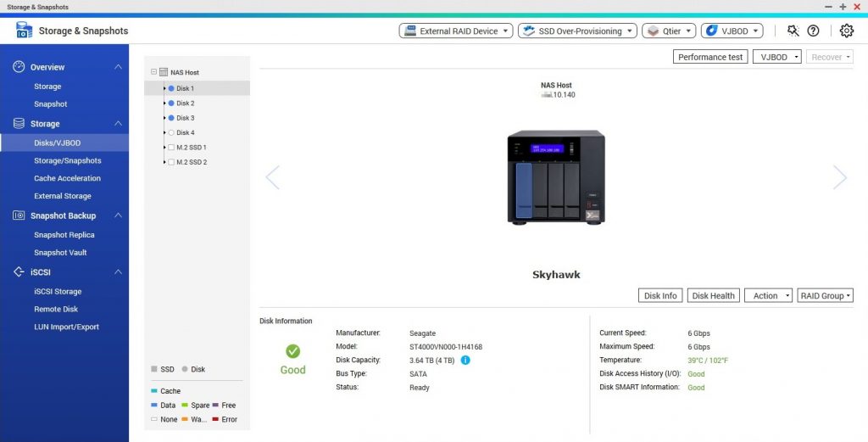Click the Storage & Snapshots app logo icon
The width and height of the screenshot is (868, 442).
tap(24, 30)
